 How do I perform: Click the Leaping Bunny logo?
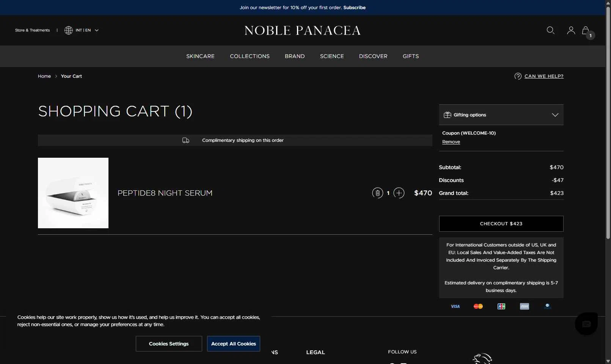[482, 359]
